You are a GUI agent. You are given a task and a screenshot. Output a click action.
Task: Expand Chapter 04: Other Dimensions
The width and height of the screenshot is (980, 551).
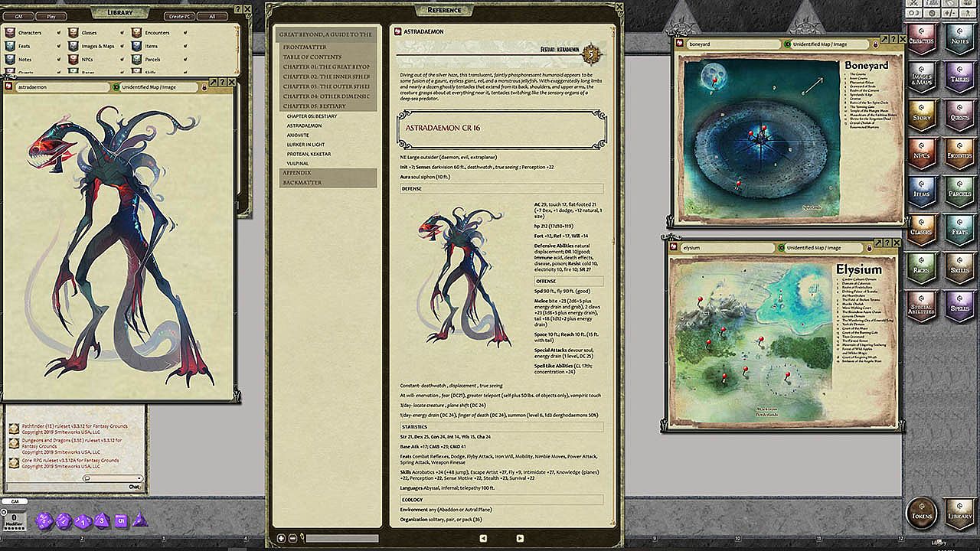tap(328, 96)
